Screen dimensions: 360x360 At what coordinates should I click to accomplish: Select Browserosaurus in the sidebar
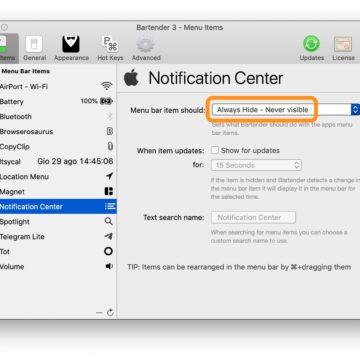[x=57, y=132]
